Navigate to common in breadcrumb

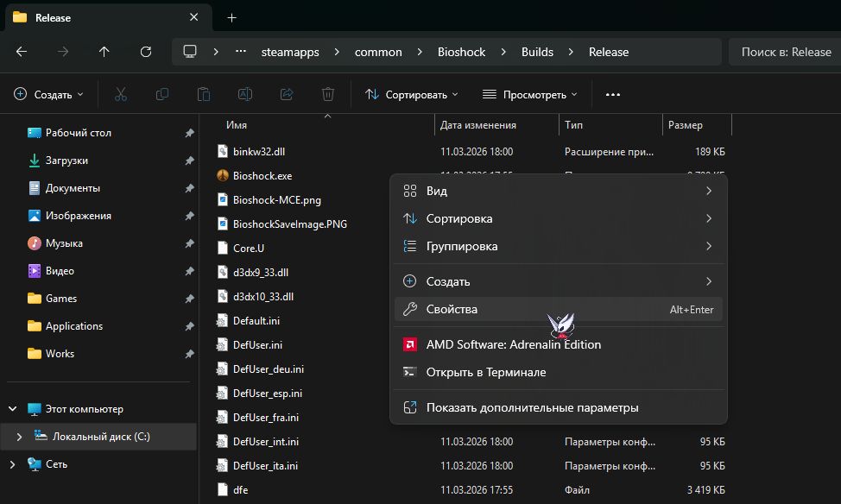click(378, 52)
